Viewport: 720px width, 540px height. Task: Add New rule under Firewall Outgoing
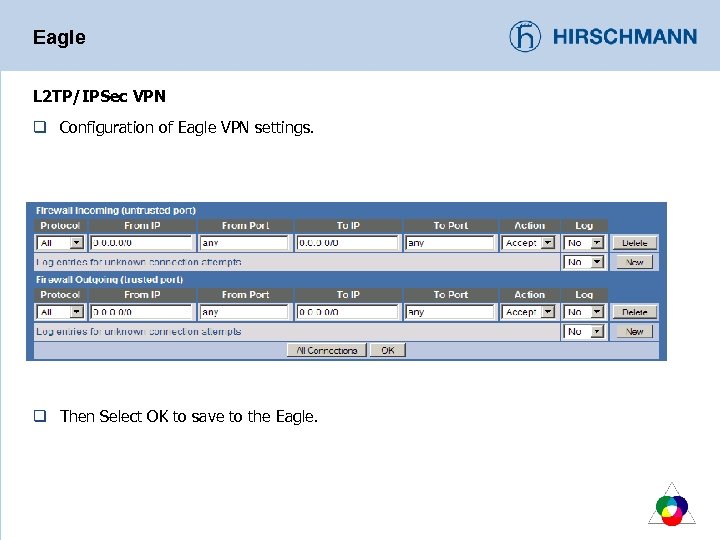coord(635,332)
